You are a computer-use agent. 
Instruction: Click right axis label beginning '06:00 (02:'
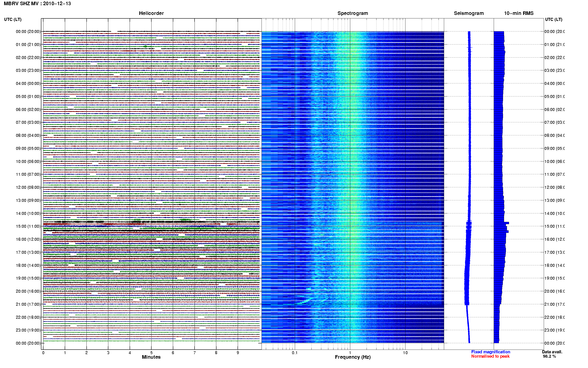[555, 109]
